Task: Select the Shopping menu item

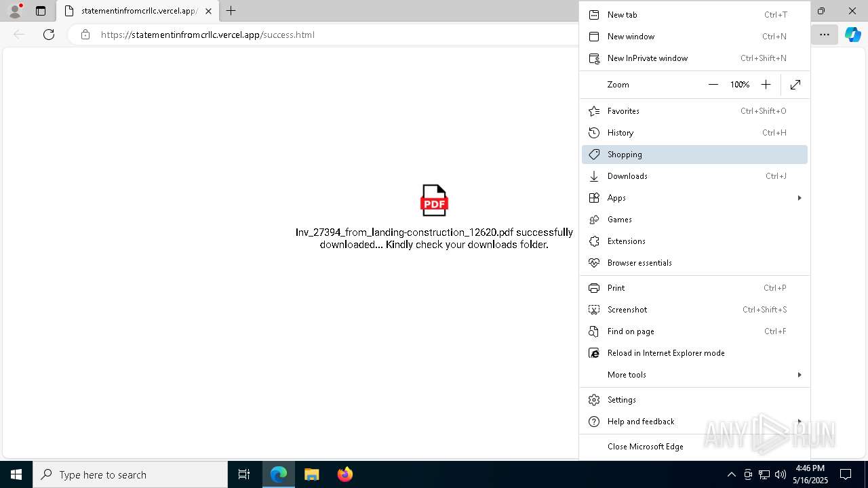Action: [694, 155]
